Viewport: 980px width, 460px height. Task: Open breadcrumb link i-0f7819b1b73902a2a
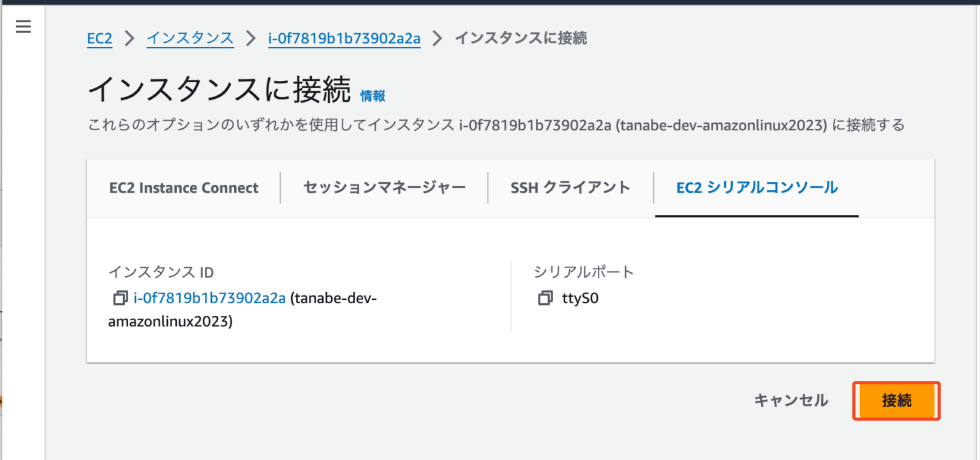pyautogui.click(x=344, y=38)
